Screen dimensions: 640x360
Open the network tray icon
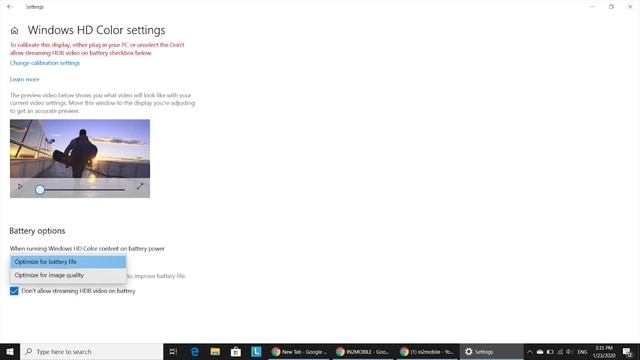click(x=560, y=351)
